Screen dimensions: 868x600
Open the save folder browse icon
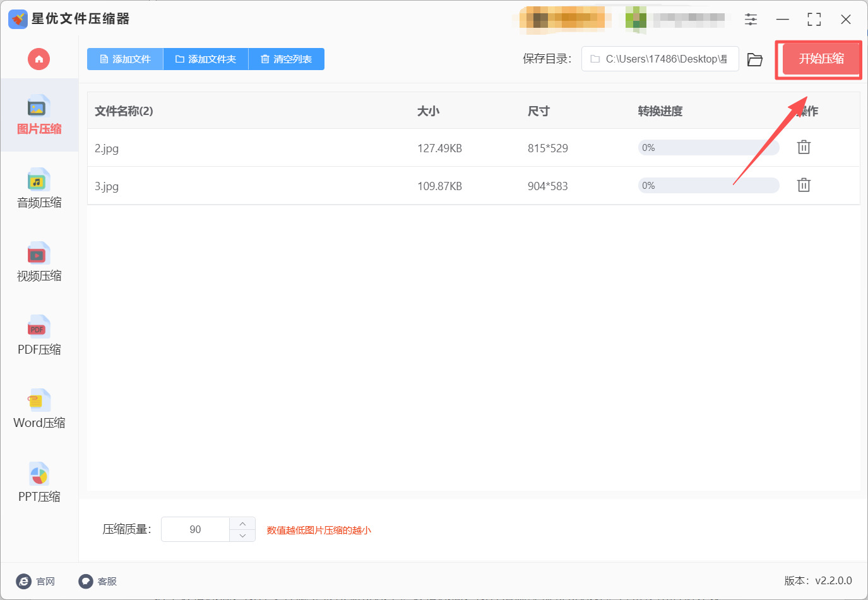pyautogui.click(x=755, y=59)
